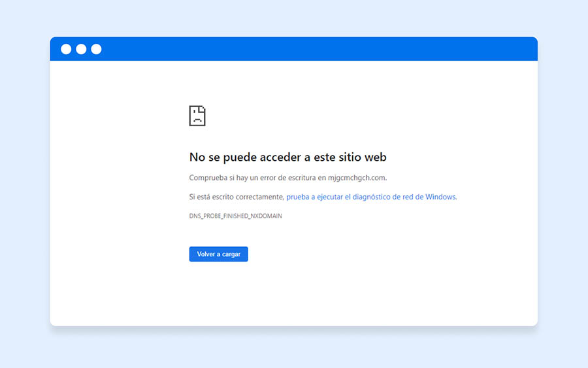Click the word Windows in the blue link

pyautogui.click(x=440, y=197)
